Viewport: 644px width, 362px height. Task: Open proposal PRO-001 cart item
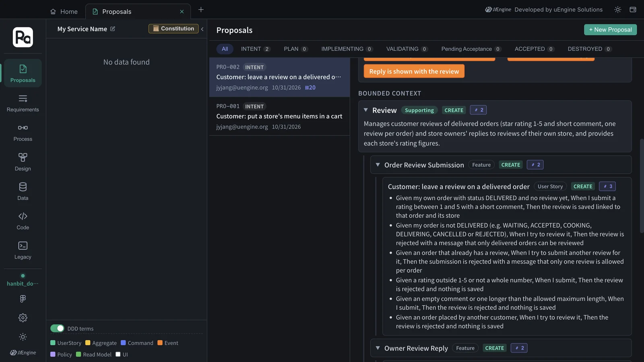click(x=279, y=116)
